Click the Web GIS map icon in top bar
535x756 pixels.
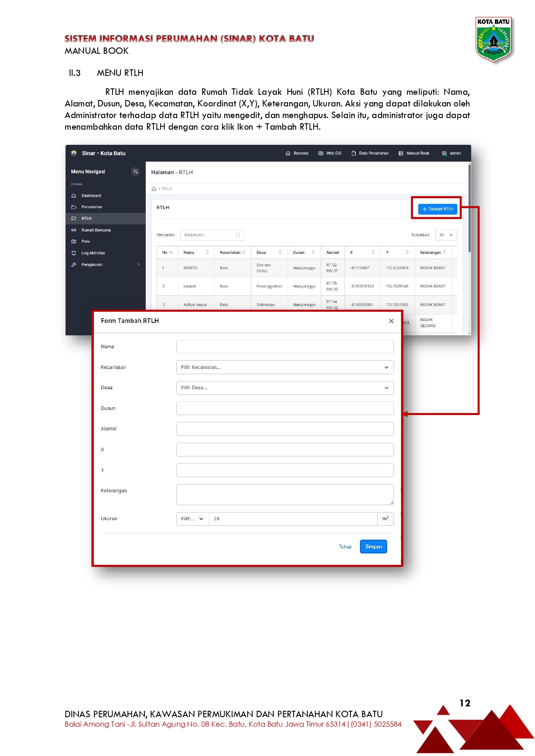(x=321, y=153)
